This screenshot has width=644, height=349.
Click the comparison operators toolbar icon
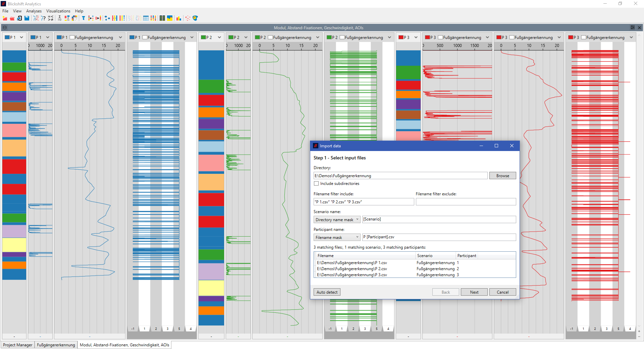[x=51, y=18]
